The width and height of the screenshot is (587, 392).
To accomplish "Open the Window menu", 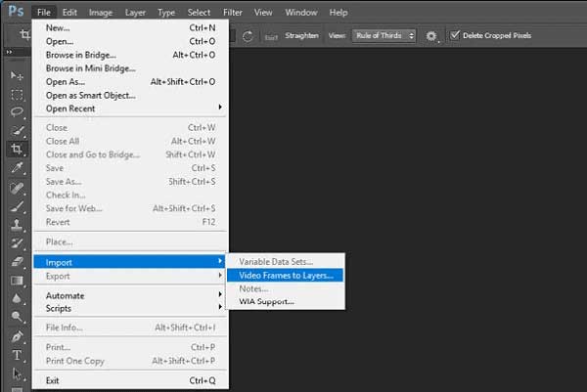I will click(301, 13).
